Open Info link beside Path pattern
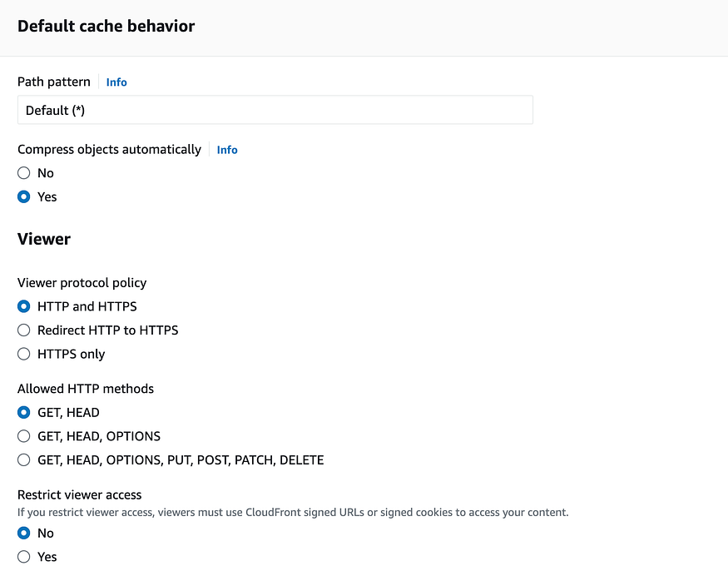Screen dimensions: 728x576 tap(116, 82)
